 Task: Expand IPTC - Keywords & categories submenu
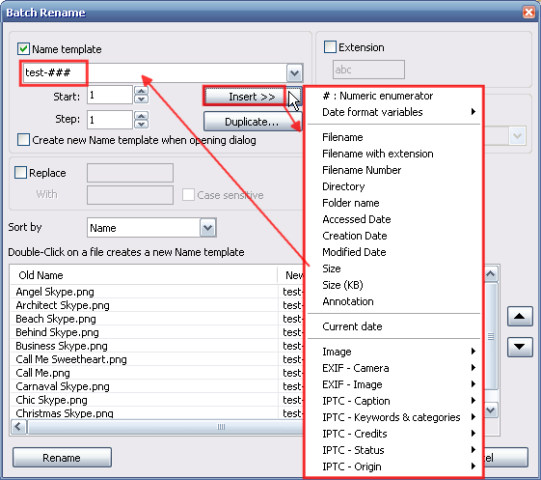tap(394, 417)
